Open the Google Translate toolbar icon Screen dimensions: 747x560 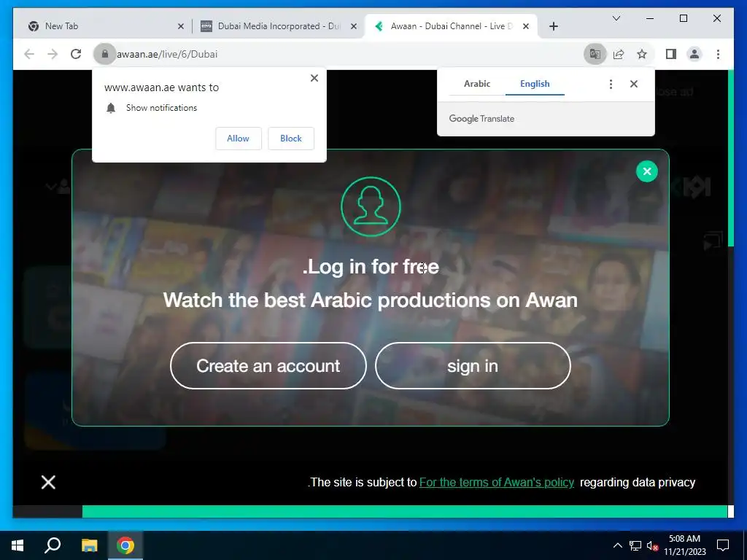pos(595,54)
